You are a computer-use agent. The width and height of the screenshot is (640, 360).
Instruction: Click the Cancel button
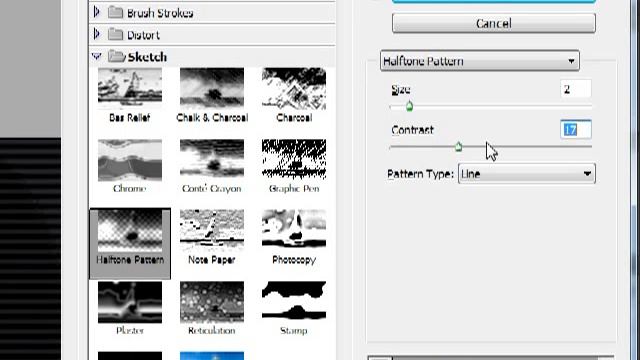[x=493, y=23]
